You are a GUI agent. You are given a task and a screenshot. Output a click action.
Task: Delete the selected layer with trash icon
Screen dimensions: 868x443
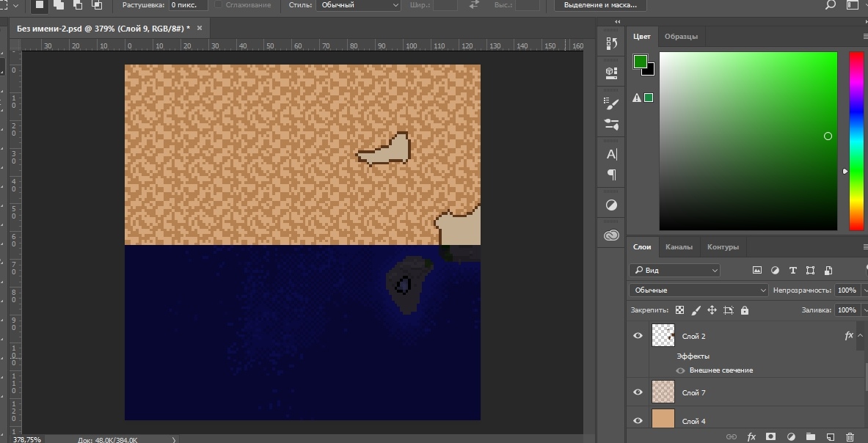pos(850,437)
